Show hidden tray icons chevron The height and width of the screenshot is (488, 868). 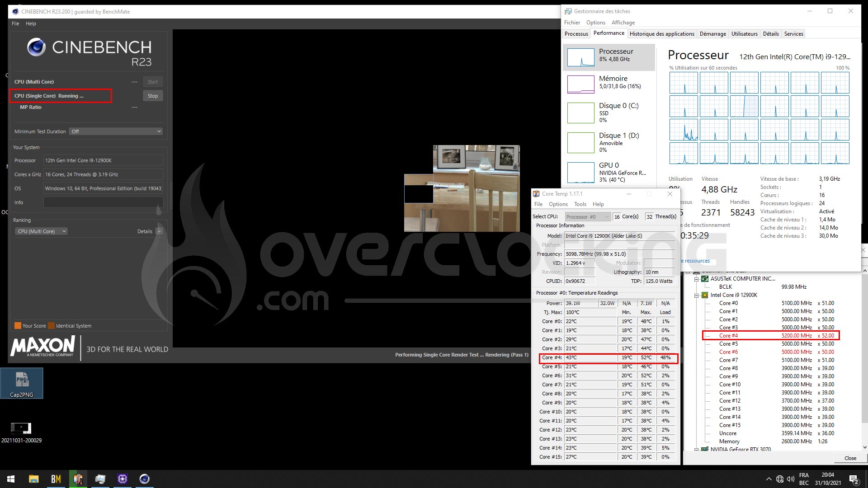click(x=769, y=479)
